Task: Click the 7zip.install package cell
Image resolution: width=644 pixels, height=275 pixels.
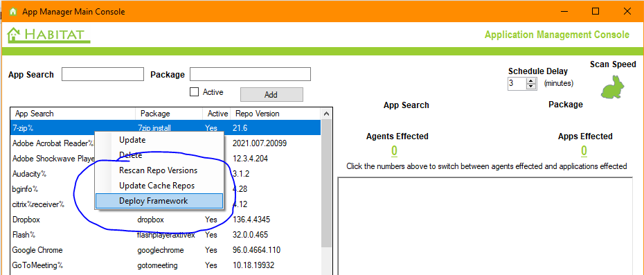Action: coord(154,128)
